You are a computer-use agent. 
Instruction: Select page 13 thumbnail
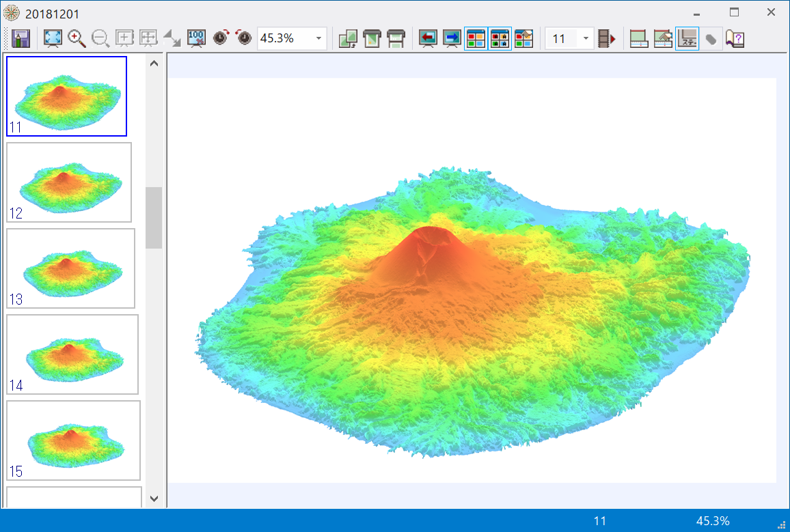(x=70, y=268)
